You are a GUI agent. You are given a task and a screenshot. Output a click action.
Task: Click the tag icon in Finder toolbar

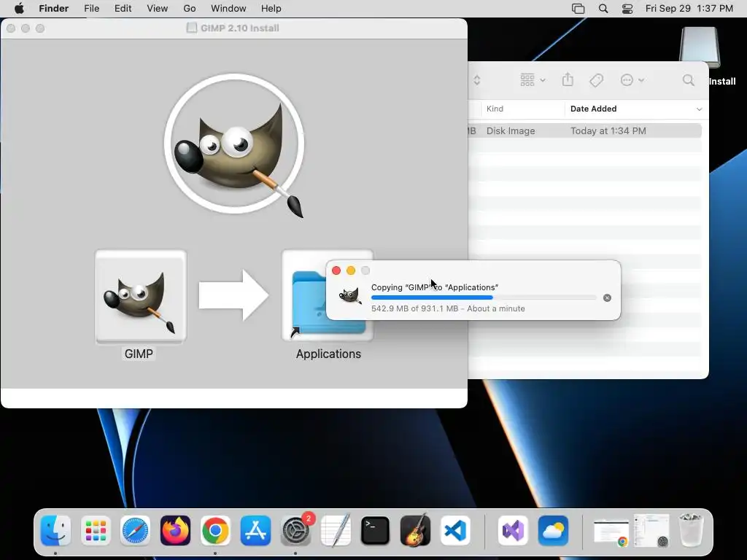[x=597, y=80]
